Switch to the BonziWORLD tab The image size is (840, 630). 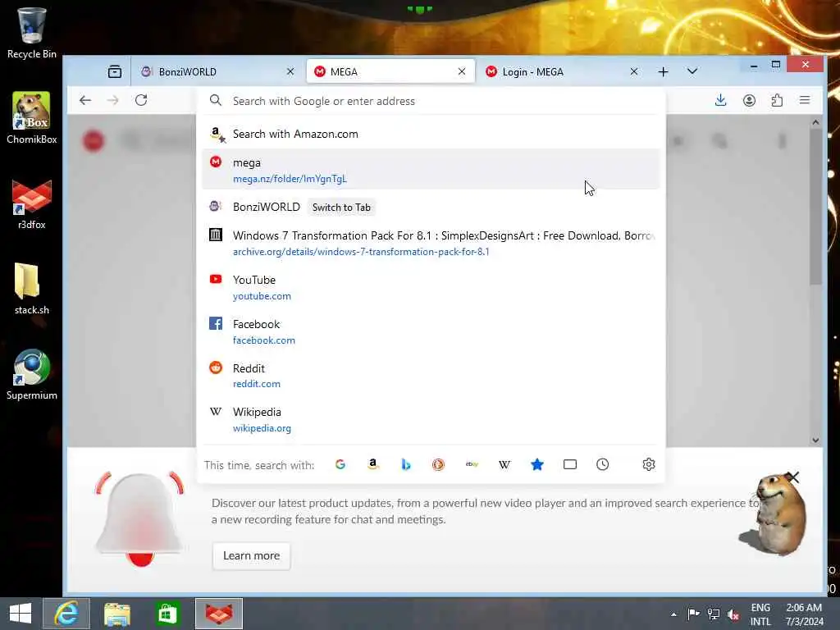217,72
